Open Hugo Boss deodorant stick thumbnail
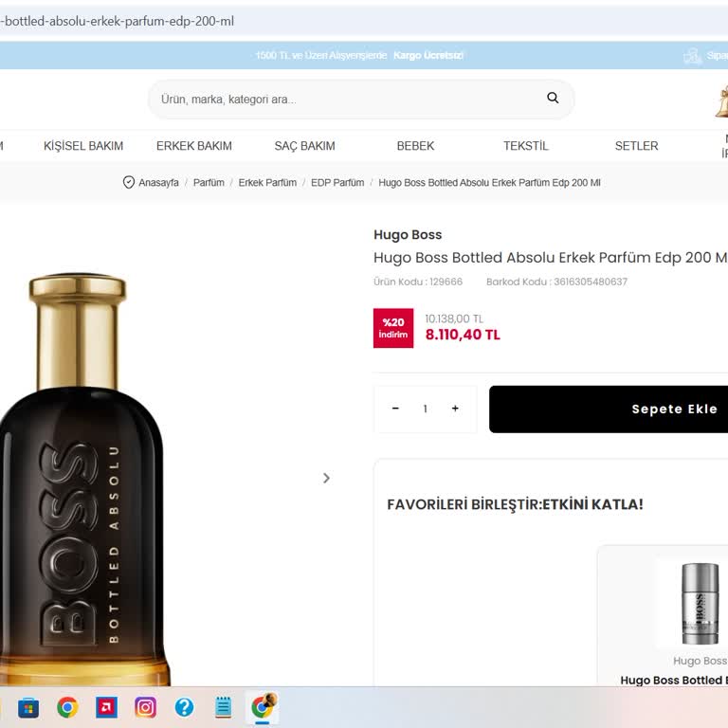 tap(701, 604)
